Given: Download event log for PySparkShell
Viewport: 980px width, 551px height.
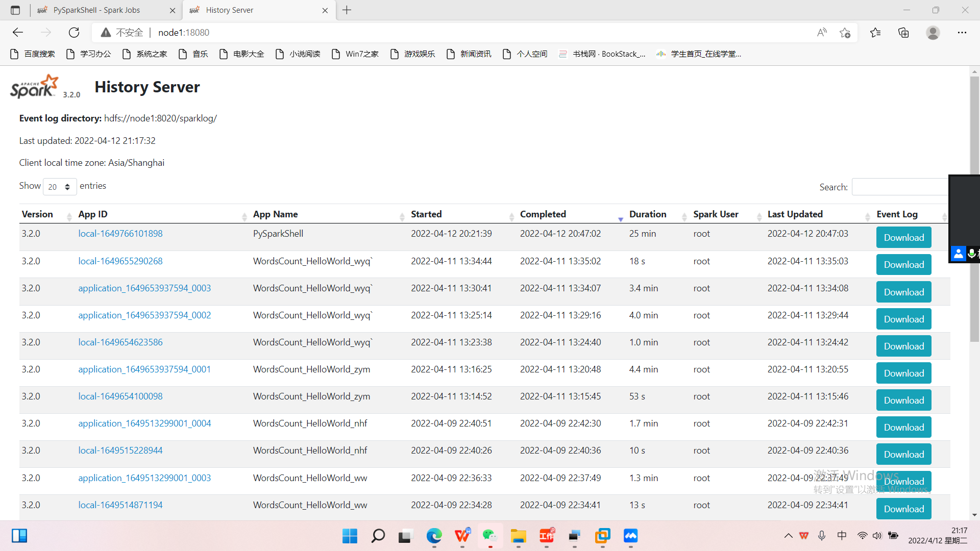Looking at the screenshot, I should click(x=904, y=237).
